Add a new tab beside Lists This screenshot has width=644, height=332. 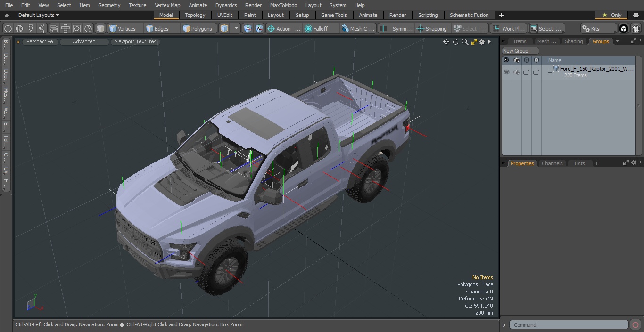[x=596, y=163]
